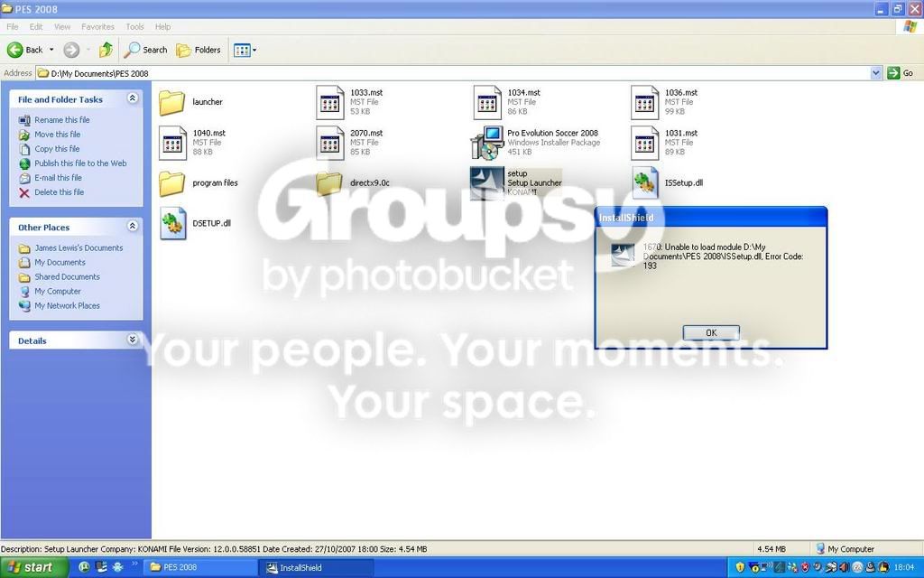Open the Edit menu
This screenshot has height=578, width=924.
(36, 26)
